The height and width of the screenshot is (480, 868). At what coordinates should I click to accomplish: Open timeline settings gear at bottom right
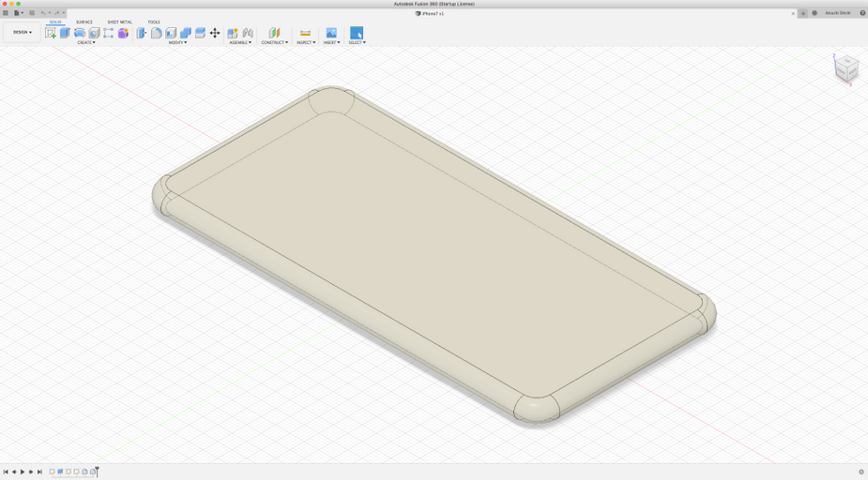860,472
